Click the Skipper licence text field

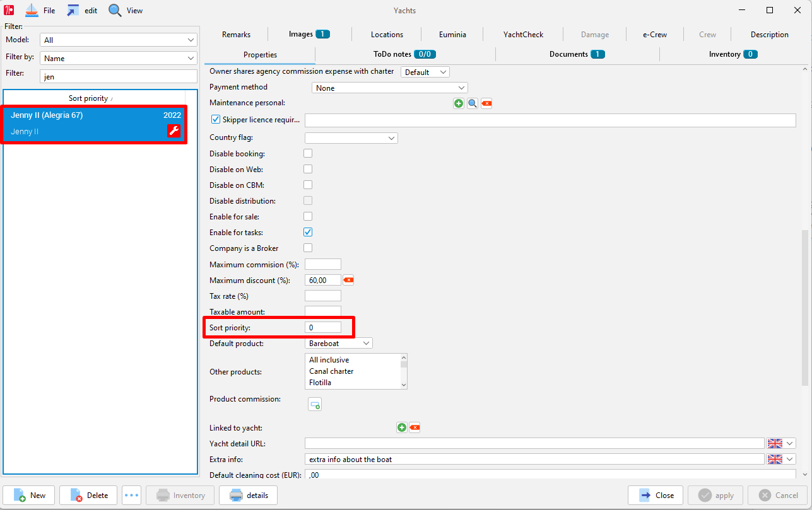(x=550, y=120)
